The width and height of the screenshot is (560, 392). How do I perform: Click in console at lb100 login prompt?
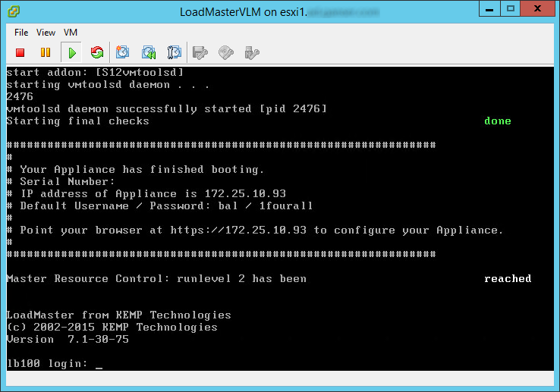(99, 364)
